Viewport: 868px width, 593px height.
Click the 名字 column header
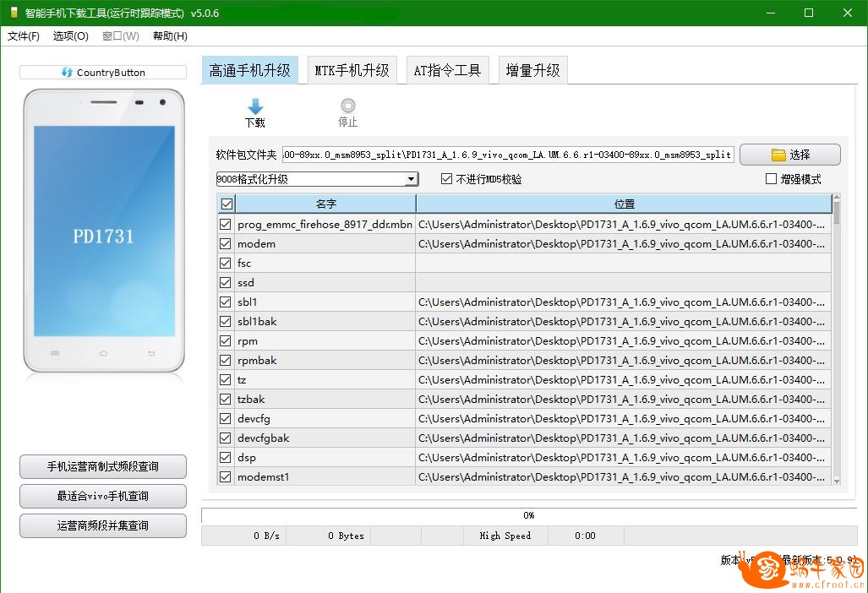coord(325,204)
